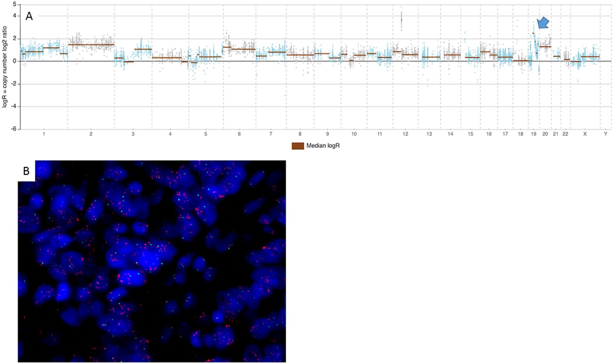The width and height of the screenshot is (614, 364).
Task: Click chromosome 18 label on x-axis
Action: 520,134
